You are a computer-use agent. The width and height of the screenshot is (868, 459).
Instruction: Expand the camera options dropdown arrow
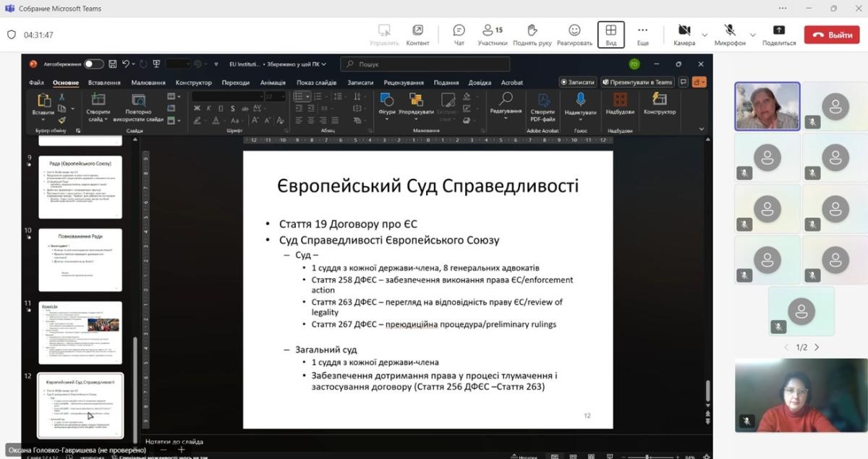[705, 35]
